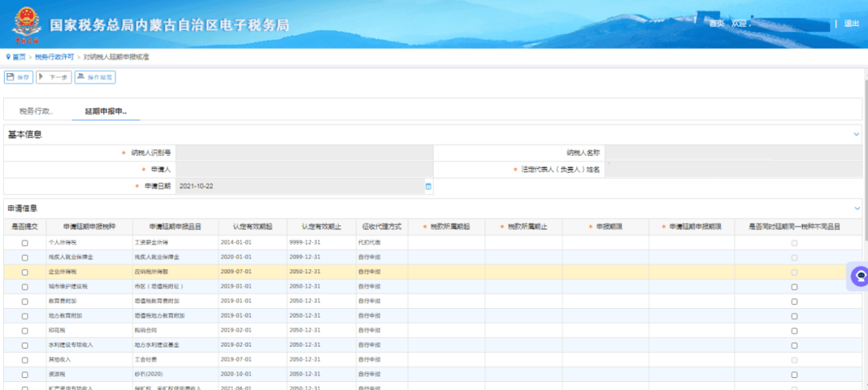Tick the 是否提交 checkbox for 企业所得税
Screen dimensions: 868x390
[25, 273]
